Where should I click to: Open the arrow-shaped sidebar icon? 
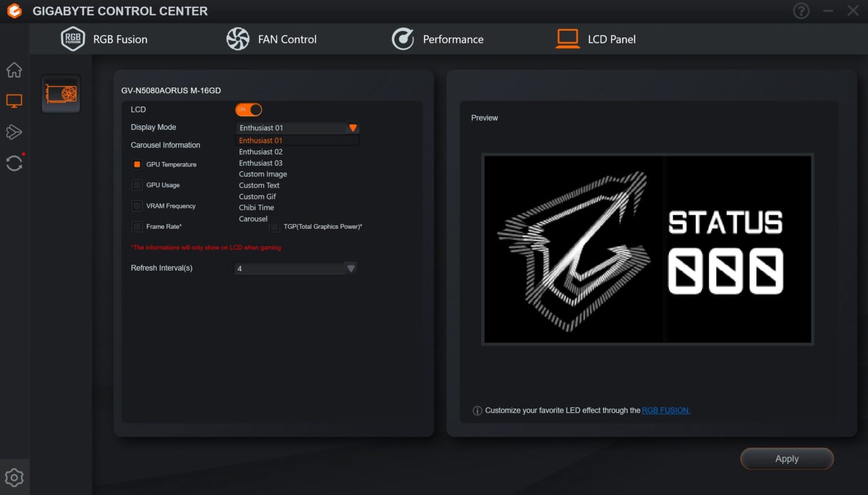14,132
